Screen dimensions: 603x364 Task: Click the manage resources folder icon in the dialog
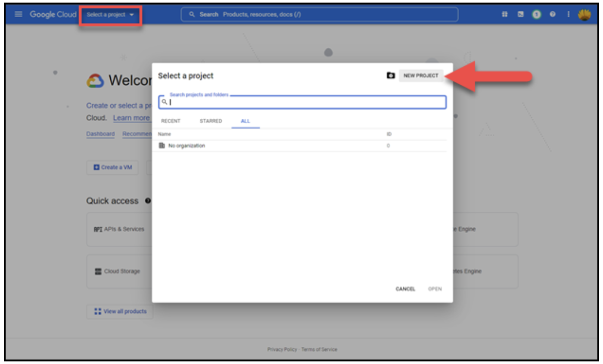click(391, 75)
